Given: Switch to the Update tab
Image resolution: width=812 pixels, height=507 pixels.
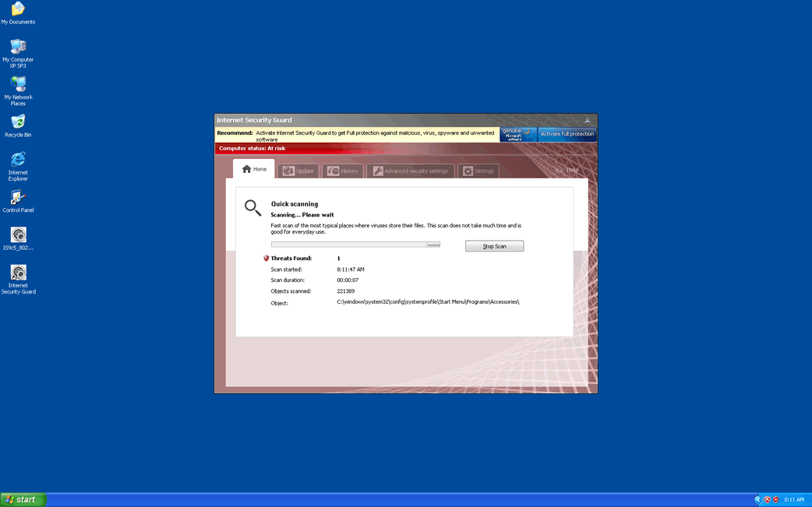Looking at the screenshot, I should (x=297, y=171).
